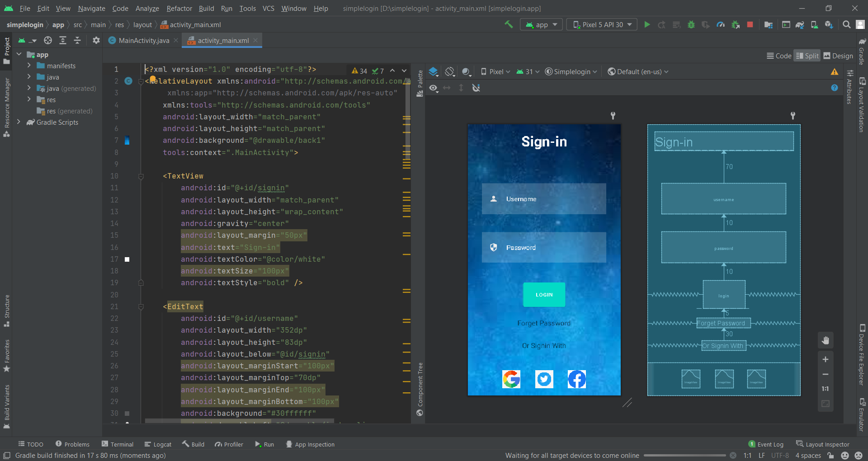Click the Make Project hammer icon

509,25
